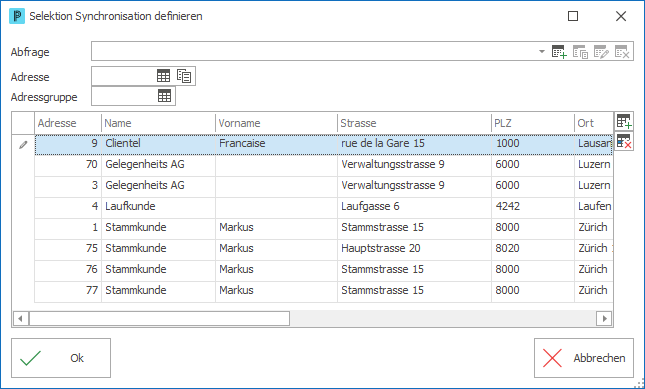
Task: Select the Laufkunde cell
Action: [x=158, y=206]
